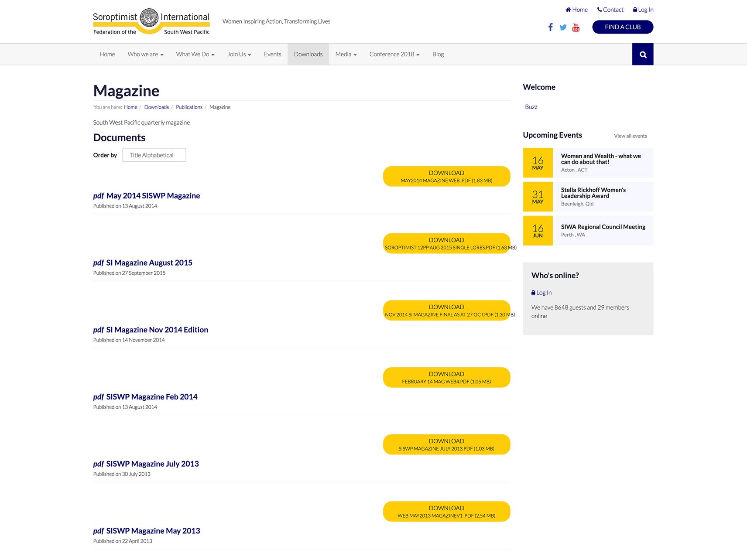Click the Publications breadcrumb link
747x560 pixels.
189,107
